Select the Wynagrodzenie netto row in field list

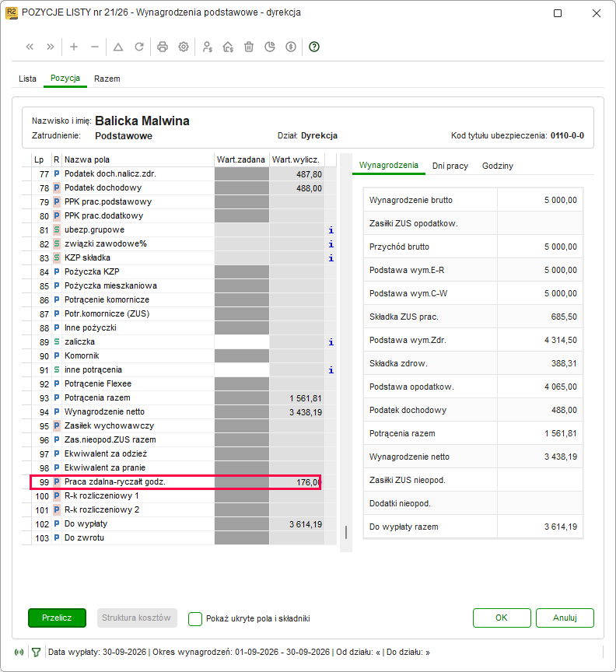(x=177, y=412)
